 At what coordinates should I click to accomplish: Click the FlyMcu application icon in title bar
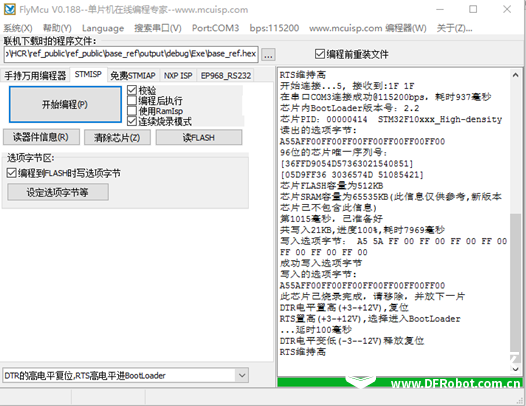point(9,9)
